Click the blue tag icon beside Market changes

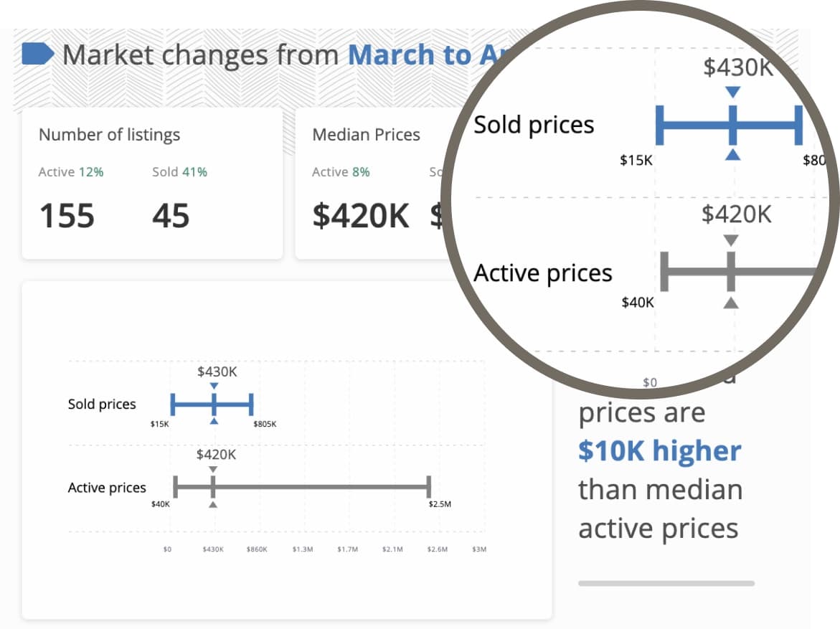point(37,55)
